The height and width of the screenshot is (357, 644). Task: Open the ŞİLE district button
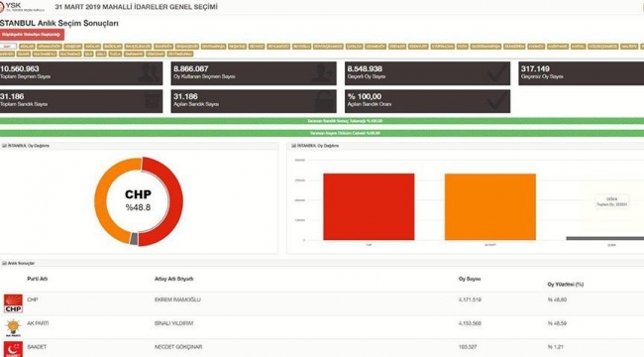click(x=89, y=54)
